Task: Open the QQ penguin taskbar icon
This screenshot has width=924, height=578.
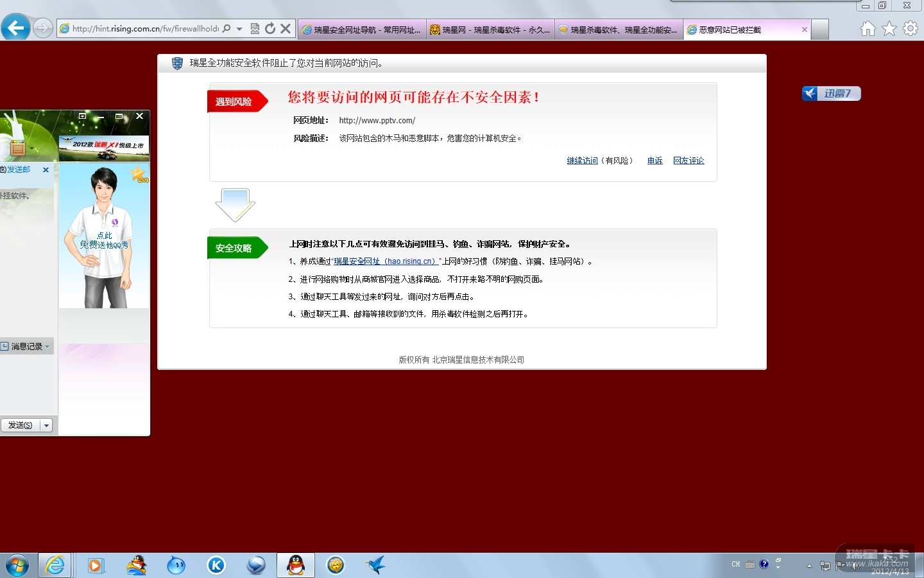Action: coord(295,565)
